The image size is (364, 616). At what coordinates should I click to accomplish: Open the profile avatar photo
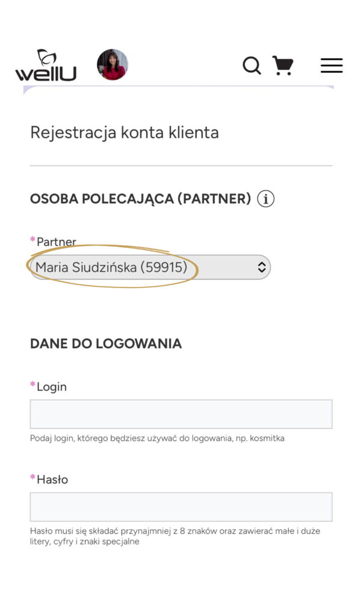click(x=113, y=64)
